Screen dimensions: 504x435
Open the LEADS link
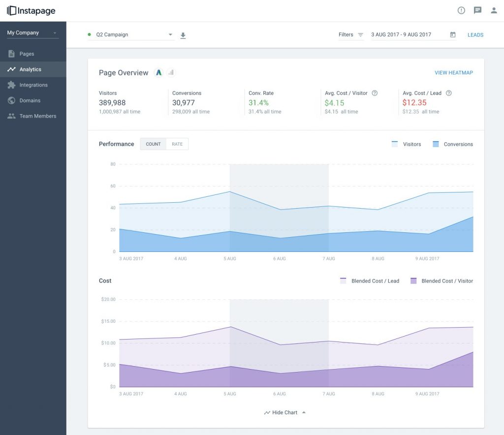[x=475, y=35]
